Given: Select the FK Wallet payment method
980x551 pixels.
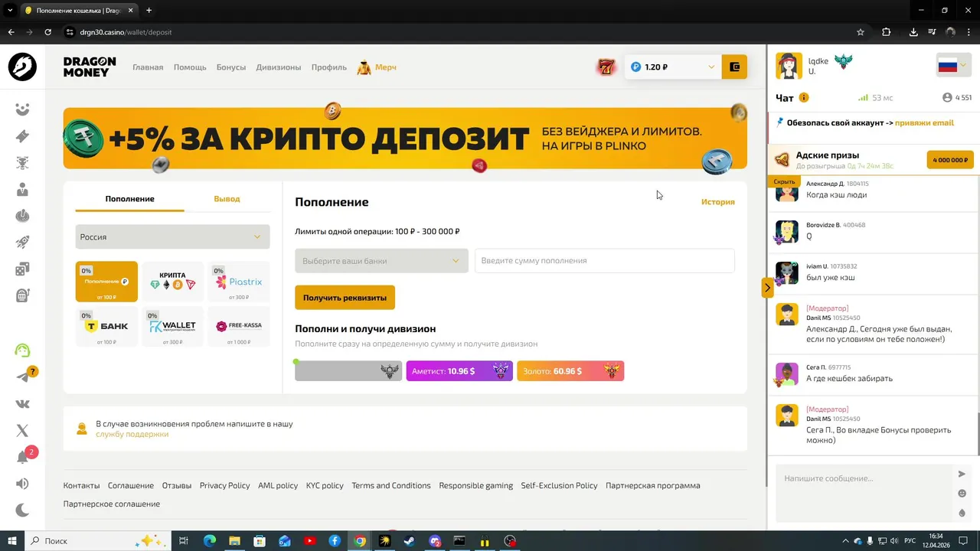Looking at the screenshot, I should (172, 327).
